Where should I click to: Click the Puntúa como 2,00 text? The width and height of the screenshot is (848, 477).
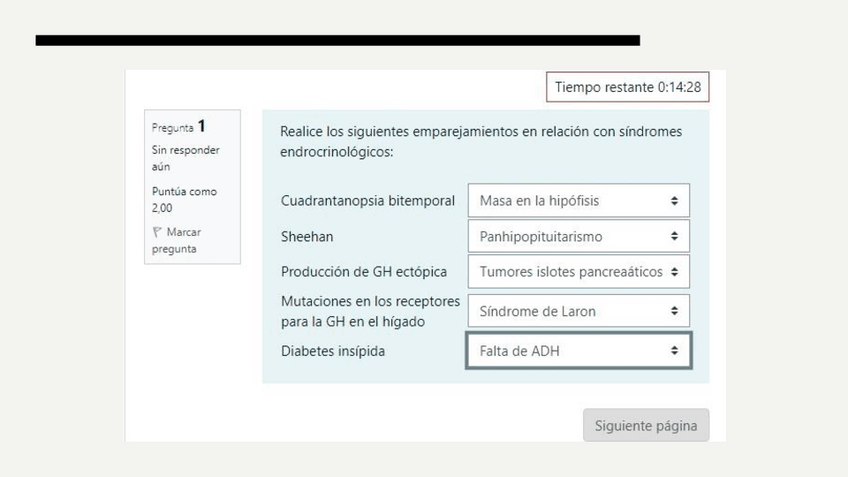(x=184, y=199)
